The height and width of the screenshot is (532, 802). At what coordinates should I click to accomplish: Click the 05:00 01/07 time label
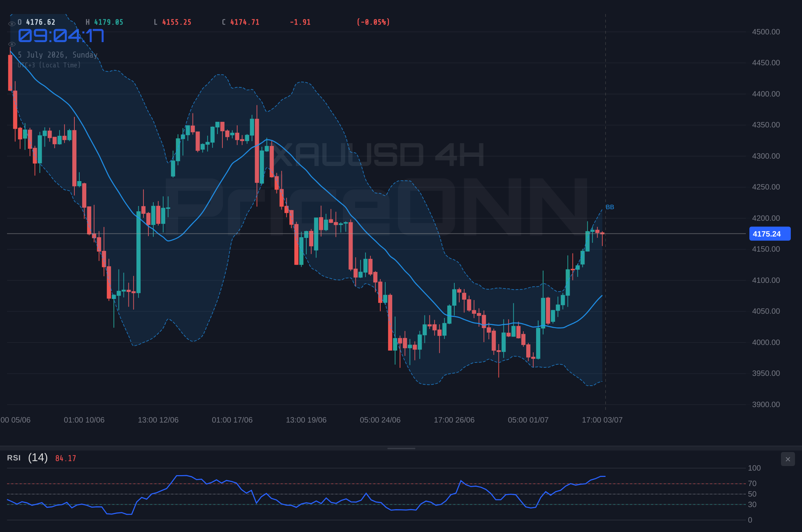(528, 420)
